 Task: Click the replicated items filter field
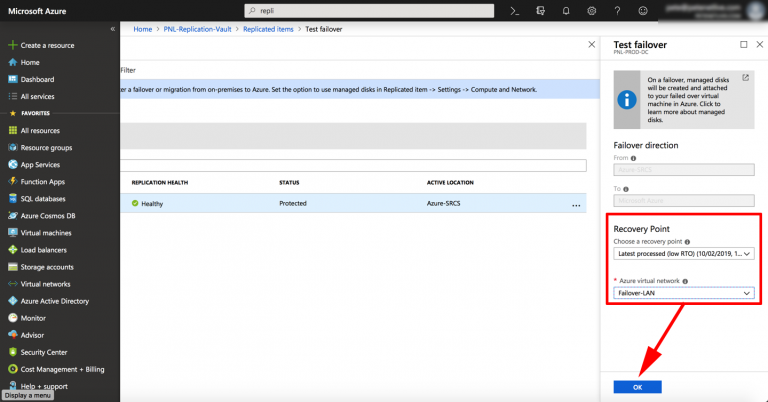[353, 166]
